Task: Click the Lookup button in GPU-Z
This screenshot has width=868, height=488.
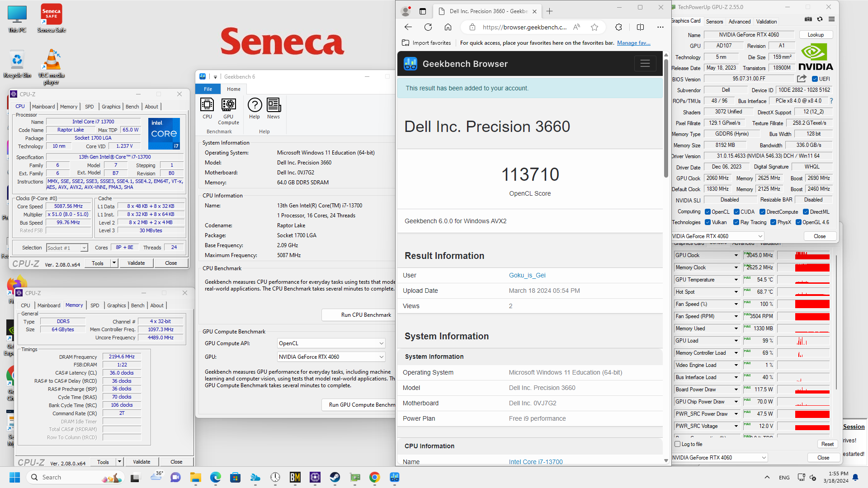Action: click(x=816, y=35)
